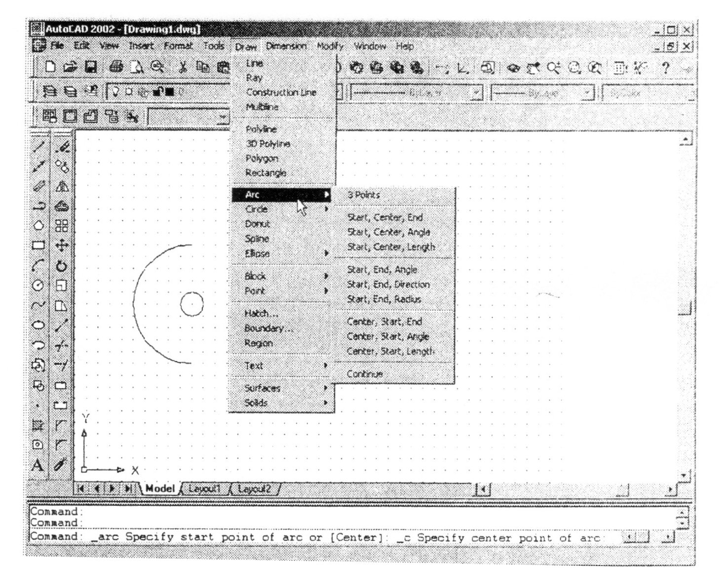Switch to the Layout2 tab
728x568 pixels.
[x=254, y=489]
